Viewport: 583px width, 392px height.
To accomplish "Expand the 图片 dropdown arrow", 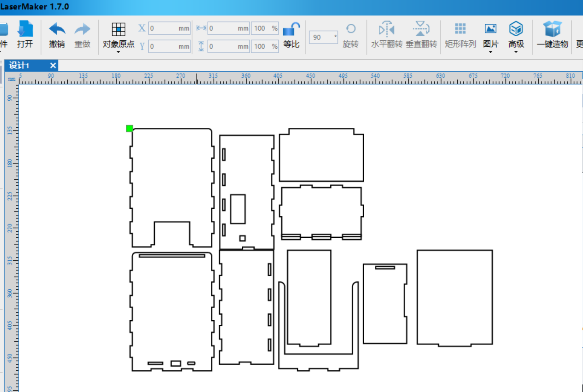I will (490, 52).
